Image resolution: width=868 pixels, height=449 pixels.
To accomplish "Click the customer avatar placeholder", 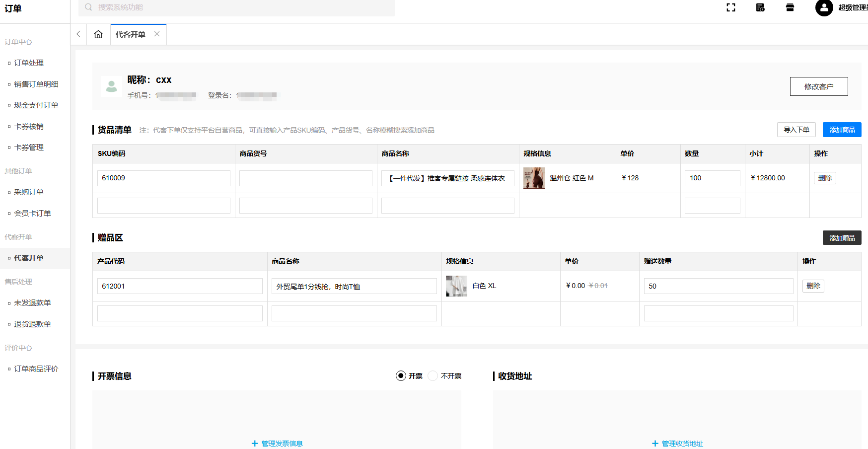I will [111, 86].
